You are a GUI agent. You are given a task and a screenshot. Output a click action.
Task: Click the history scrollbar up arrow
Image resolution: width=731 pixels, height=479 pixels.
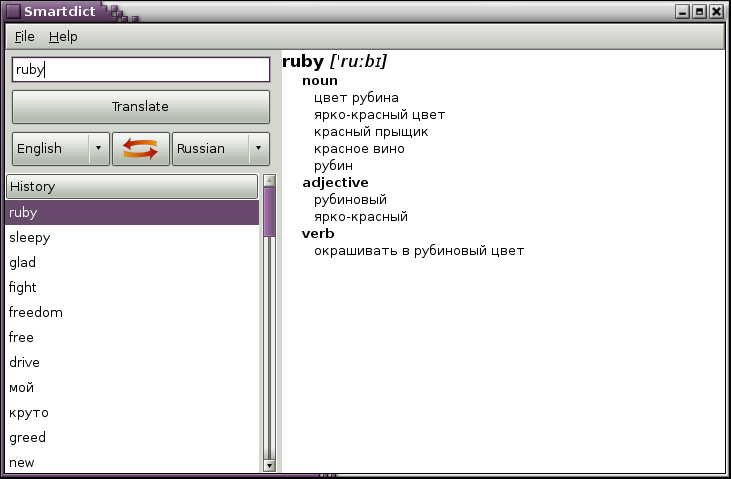click(x=269, y=180)
